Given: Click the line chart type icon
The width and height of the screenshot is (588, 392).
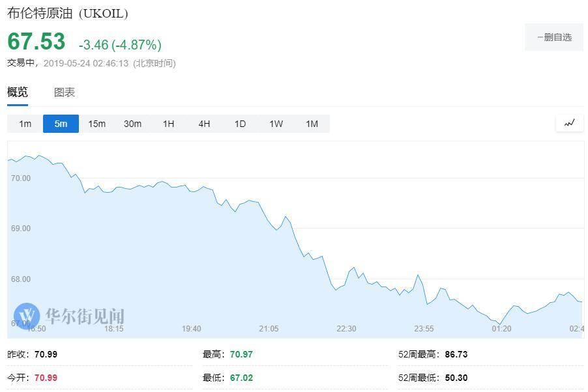Looking at the screenshot, I should click(569, 123).
